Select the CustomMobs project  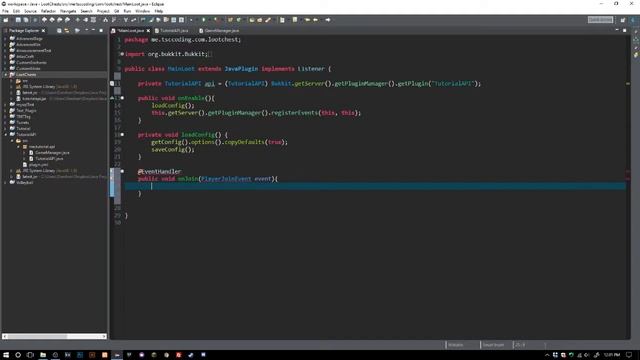click(28, 69)
